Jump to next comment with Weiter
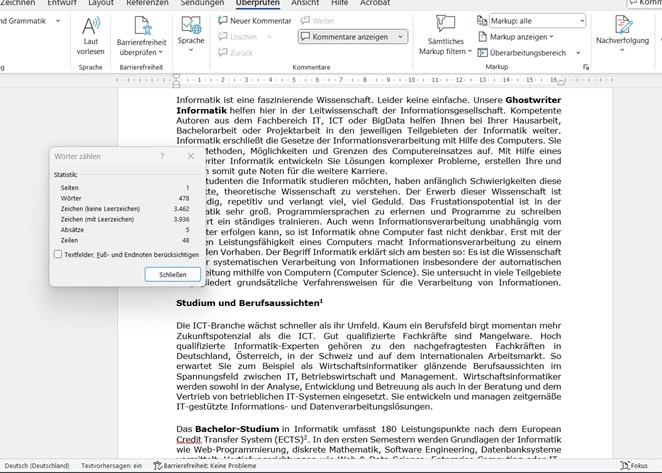This screenshot has height=473, width=662. [x=317, y=21]
